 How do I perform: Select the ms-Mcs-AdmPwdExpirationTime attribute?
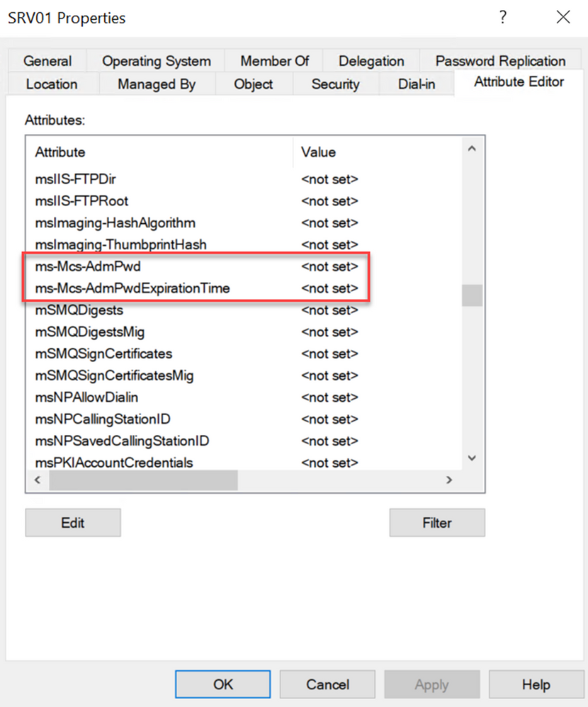click(x=132, y=288)
